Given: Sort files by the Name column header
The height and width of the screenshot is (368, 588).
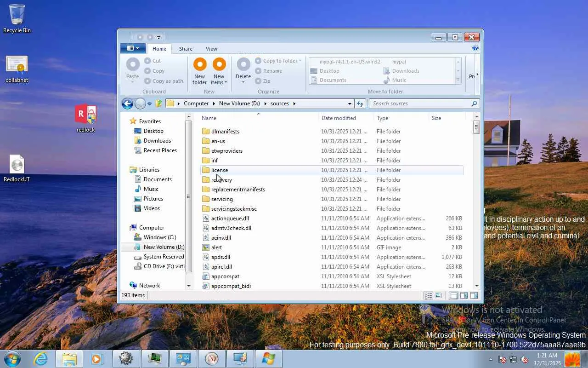Looking at the screenshot, I should (x=259, y=118).
